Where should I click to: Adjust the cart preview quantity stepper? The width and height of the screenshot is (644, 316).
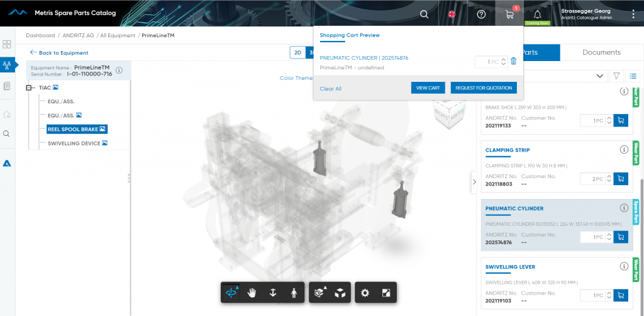click(504, 62)
